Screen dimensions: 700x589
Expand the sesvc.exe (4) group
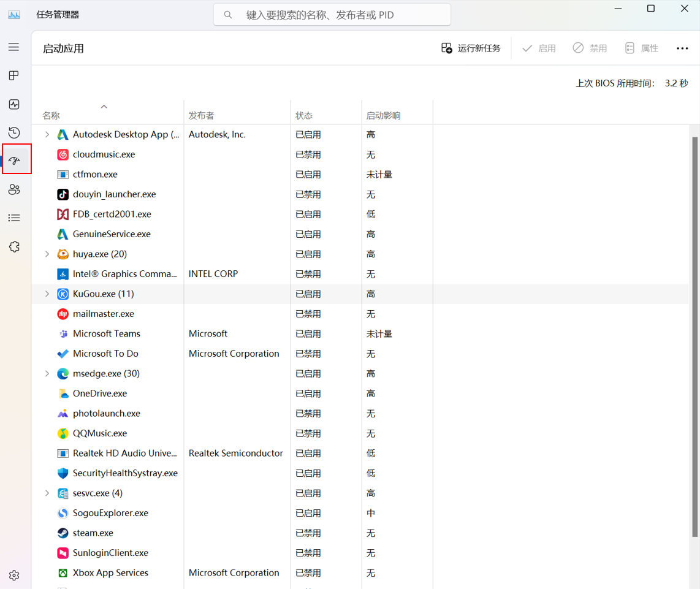(x=47, y=493)
